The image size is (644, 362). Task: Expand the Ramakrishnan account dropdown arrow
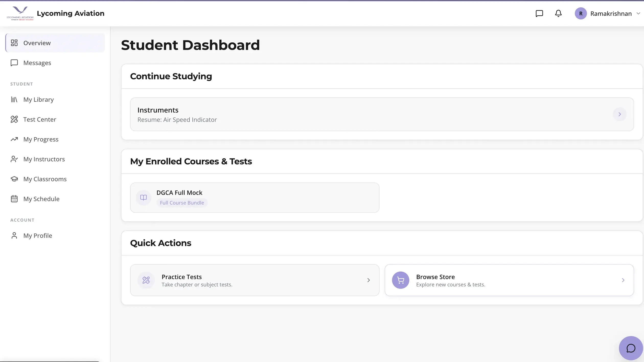(x=638, y=14)
